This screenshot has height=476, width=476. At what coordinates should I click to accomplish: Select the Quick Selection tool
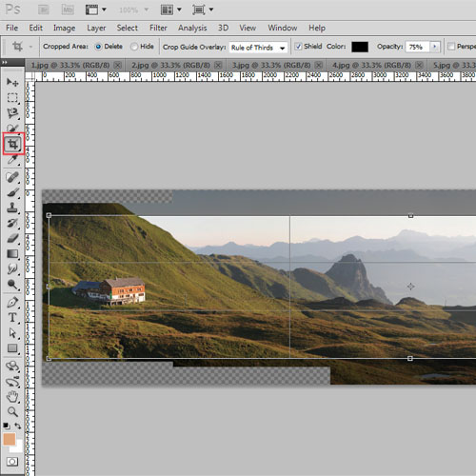12,128
